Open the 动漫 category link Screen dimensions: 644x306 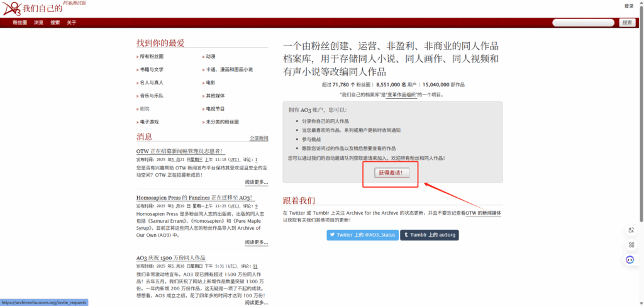point(211,56)
